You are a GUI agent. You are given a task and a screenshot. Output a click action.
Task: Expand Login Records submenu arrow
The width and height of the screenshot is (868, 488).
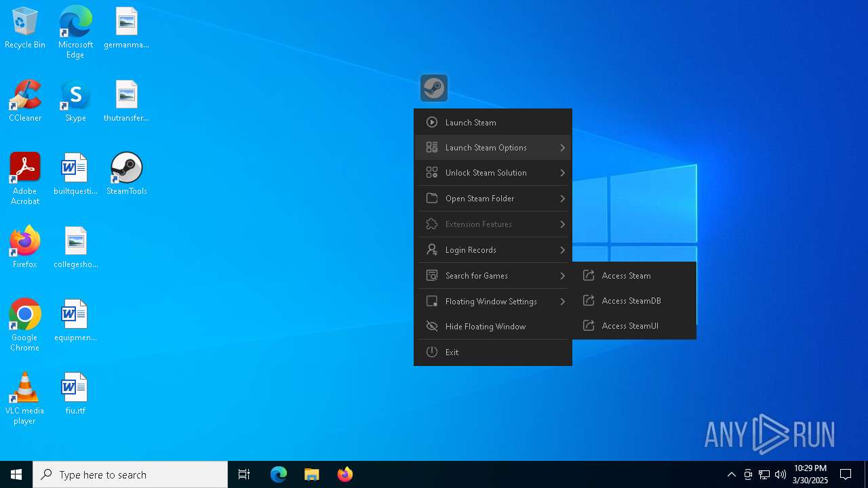click(x=562, y=250)
